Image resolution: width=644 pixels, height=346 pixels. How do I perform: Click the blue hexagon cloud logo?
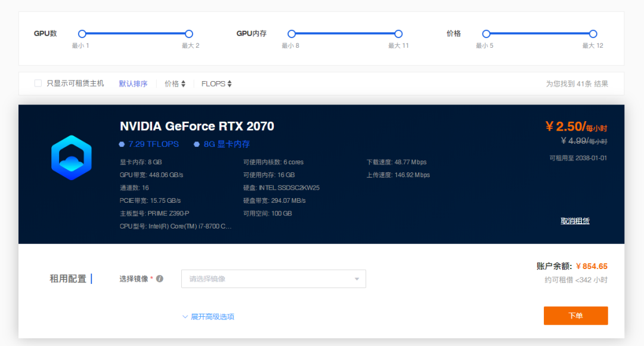click(x=72, y=157)
